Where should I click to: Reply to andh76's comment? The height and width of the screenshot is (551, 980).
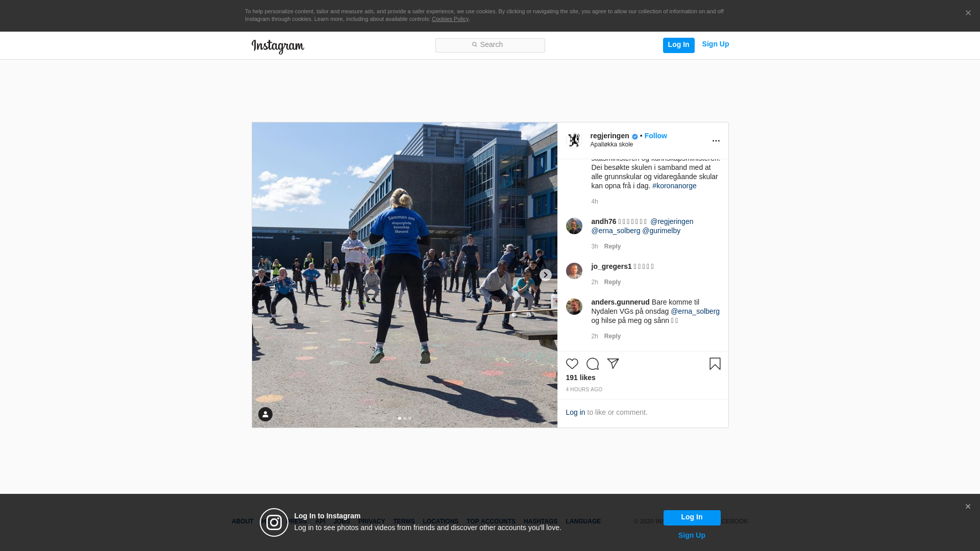pyautogui.click(x=612, y=246)
